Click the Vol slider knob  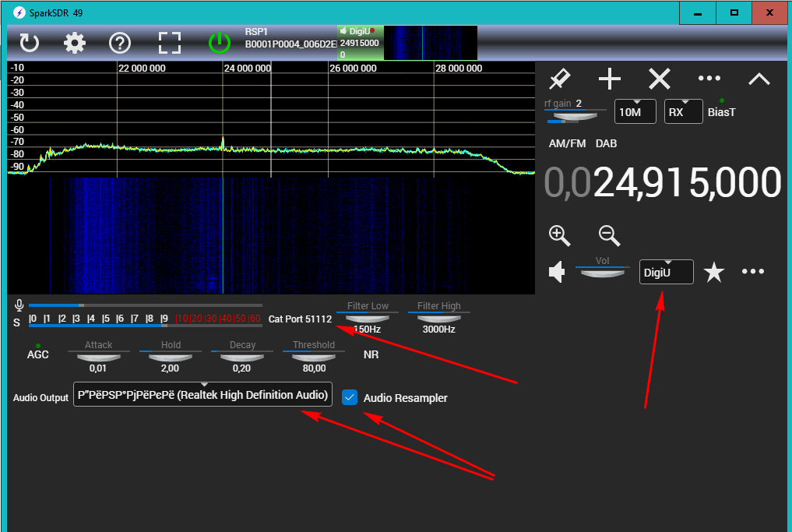[x=602, y=273]
